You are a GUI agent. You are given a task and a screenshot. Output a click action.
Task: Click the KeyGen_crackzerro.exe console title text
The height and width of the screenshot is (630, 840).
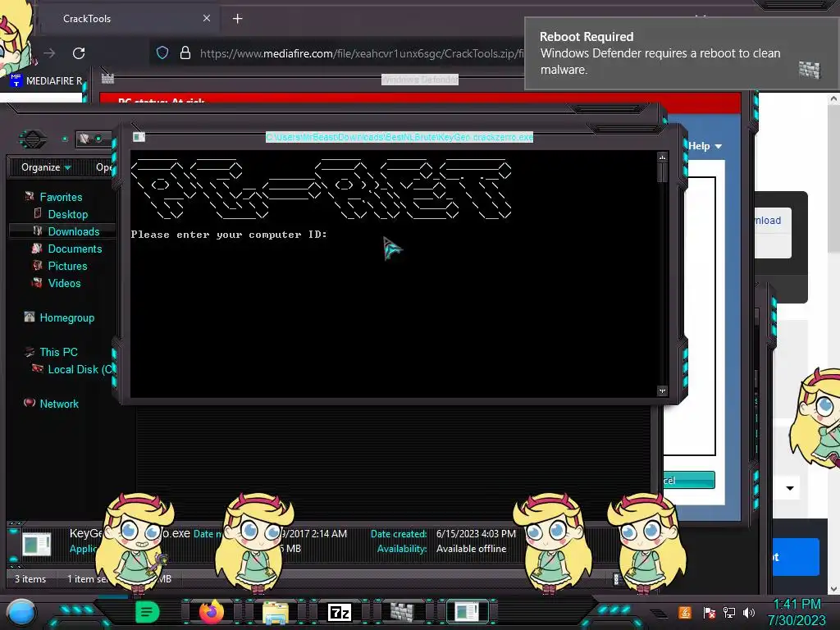(x=399, y=137)
